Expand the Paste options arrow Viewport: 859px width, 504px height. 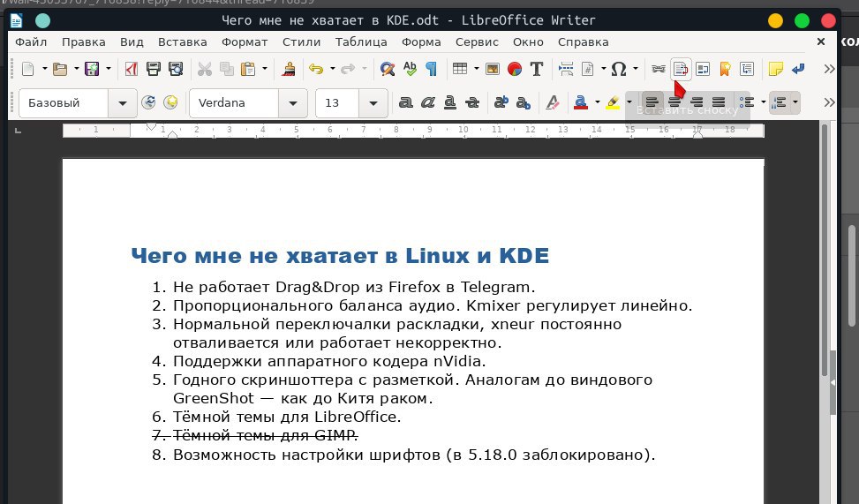265,69
